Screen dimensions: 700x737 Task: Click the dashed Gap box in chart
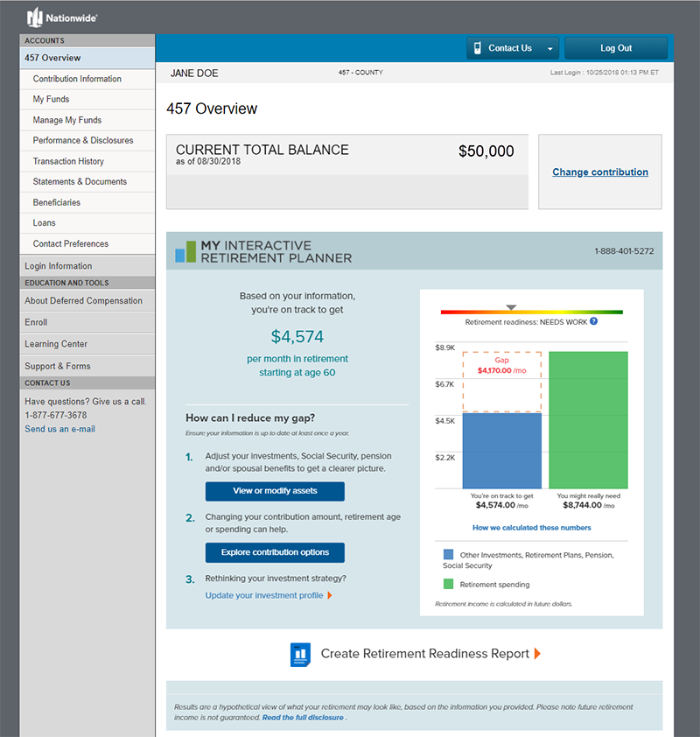(x=501, y=383)
